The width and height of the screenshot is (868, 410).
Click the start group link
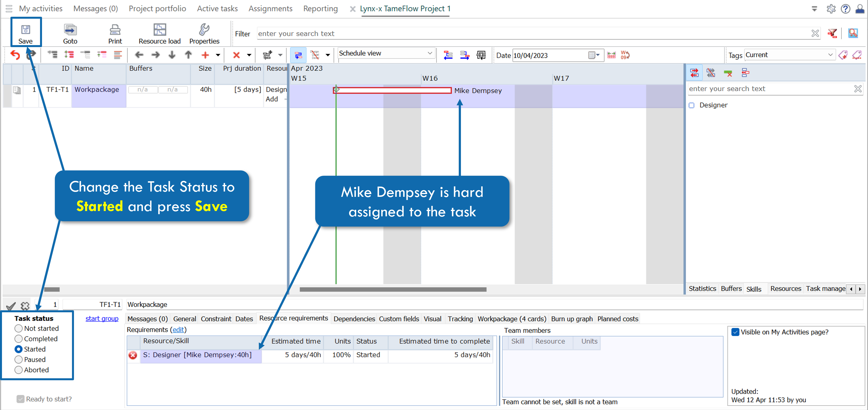coord(102,318)
